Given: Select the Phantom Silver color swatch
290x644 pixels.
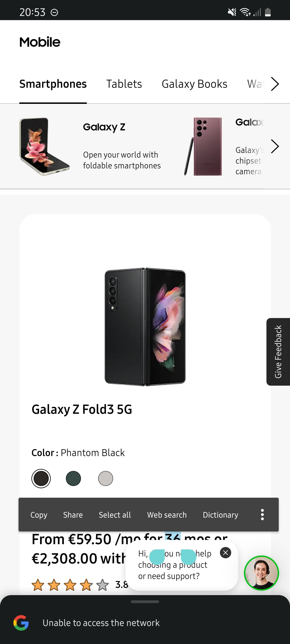Looking at the screenshot, I should click(x=106, y=478).
